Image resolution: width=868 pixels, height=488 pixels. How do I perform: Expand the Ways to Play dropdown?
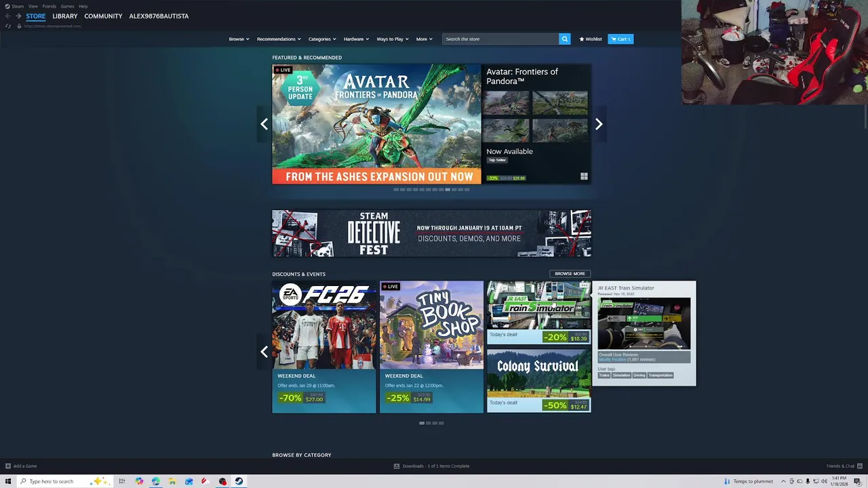point(393,39)
